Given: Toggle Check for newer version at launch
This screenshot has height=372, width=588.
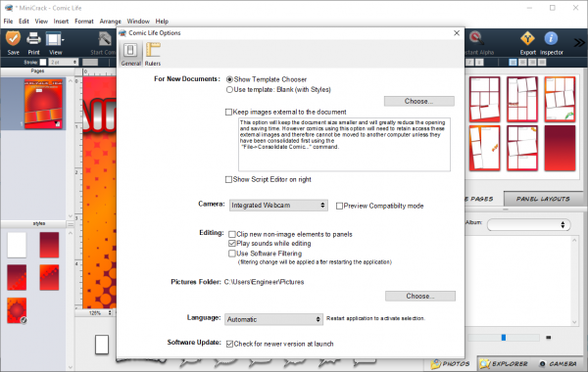Looking at the screenshot, I should coord(229,344).
